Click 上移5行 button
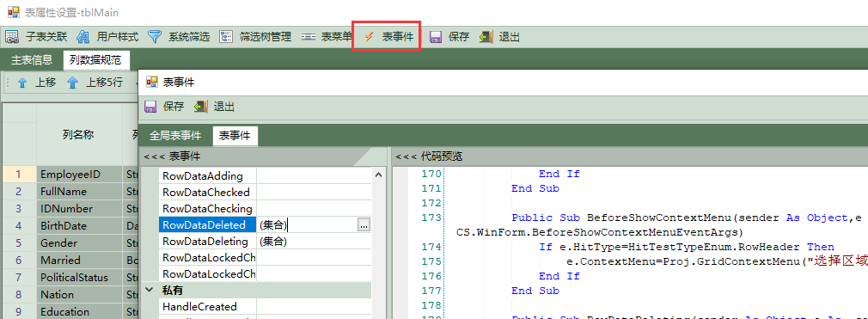The width and height of the screenshot is (868, 319). pos(95,83)
